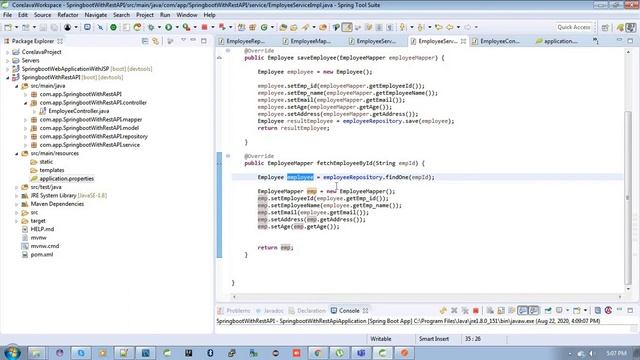Click the red Stop toolbar icon
This screenshot has width=640, height=360.
[204, 27]
